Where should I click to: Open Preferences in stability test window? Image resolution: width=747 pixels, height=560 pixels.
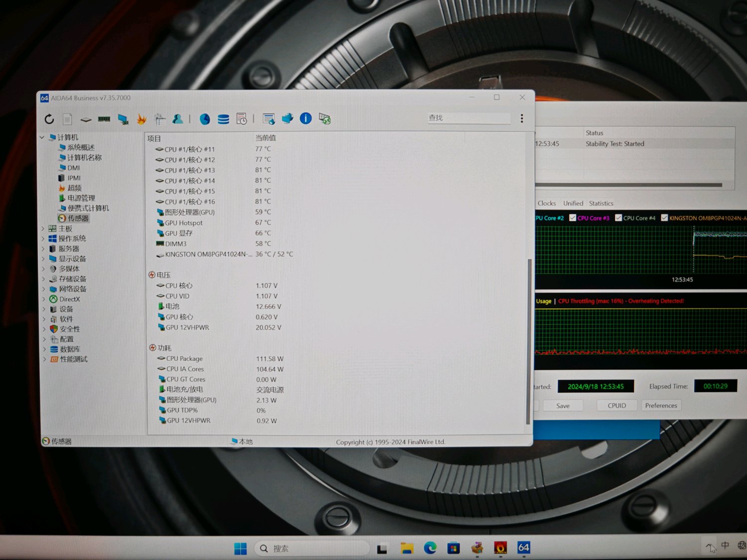[x=661, y=405]
